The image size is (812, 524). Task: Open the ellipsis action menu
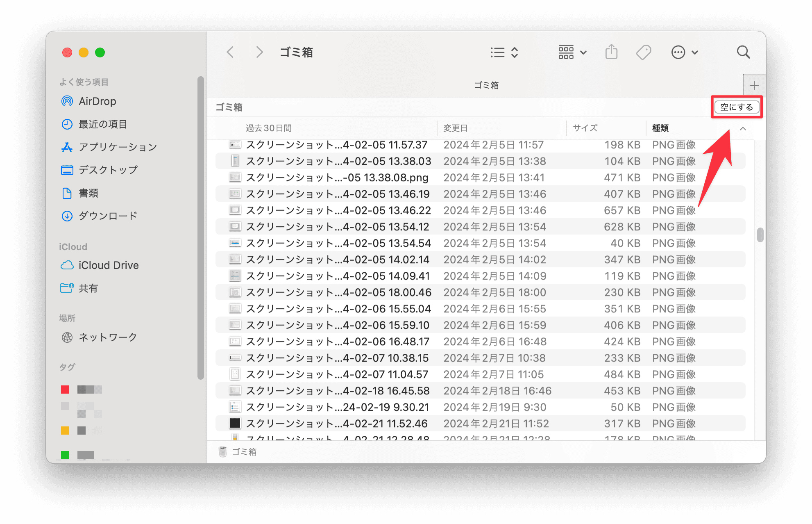click(x=685, y=52)
